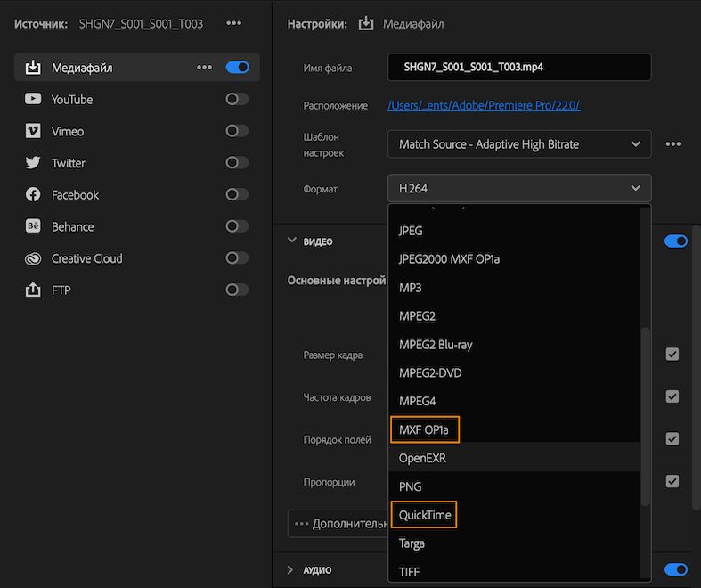The width and height of the screenshot is (701, 588).
Task: Click the Twitter bird icon
Action: [x=33, y=163]
